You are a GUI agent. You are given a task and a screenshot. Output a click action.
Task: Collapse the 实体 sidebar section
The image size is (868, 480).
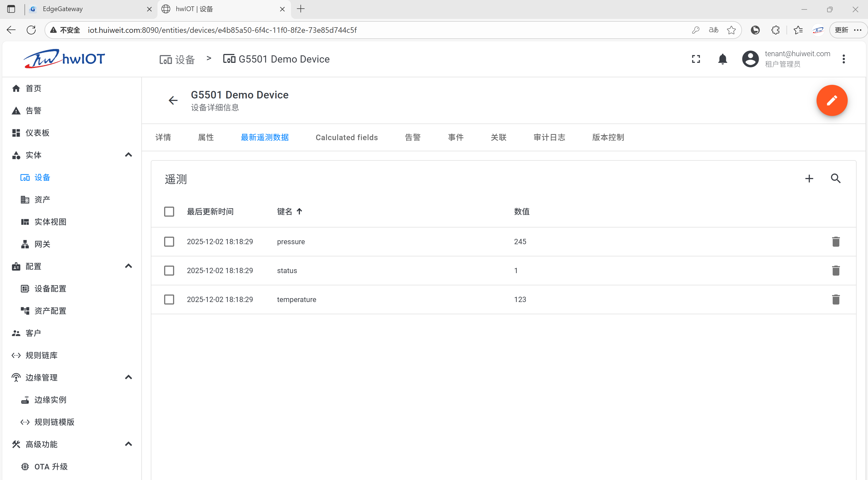[128, 155]
